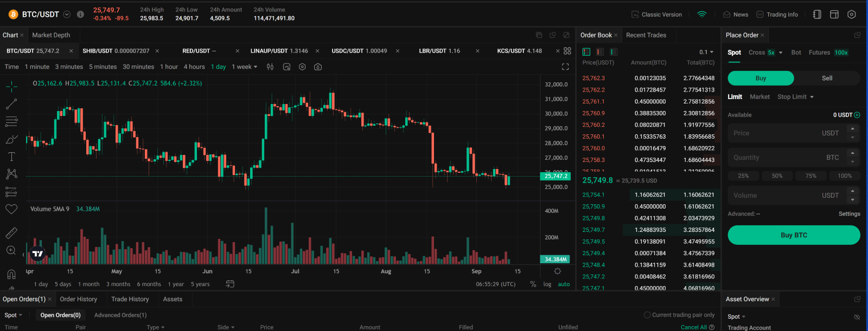Open the Side column filter dropdown
Viewport: 868px width, 331px height.
(226, 327)
